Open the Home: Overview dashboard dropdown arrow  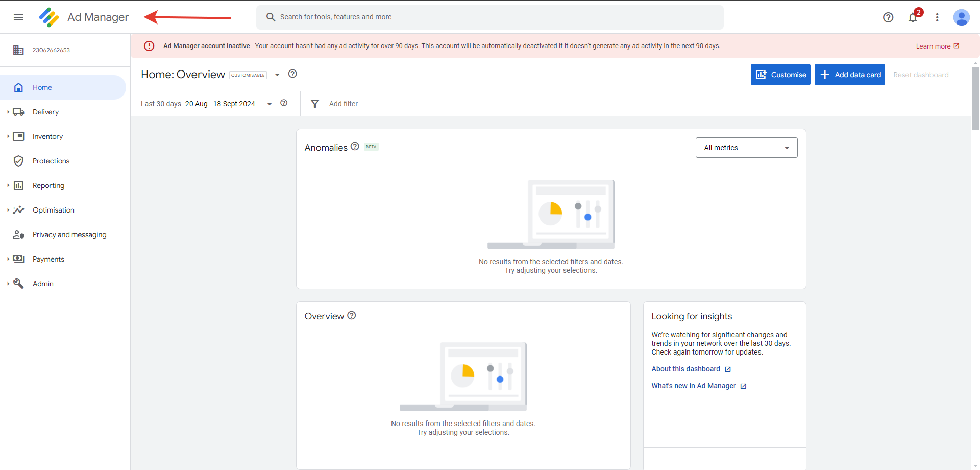coord(277,75)
